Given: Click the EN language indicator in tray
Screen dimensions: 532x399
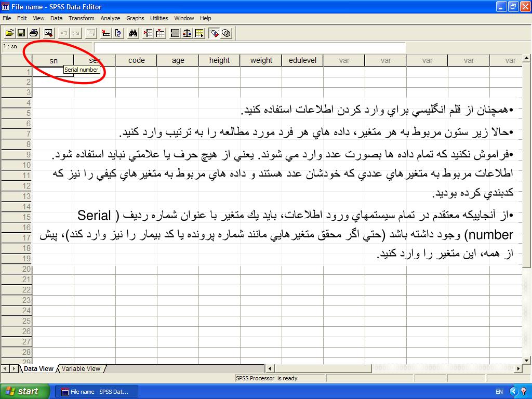Looking at the screenshot, I should click(x=499, y=392).
